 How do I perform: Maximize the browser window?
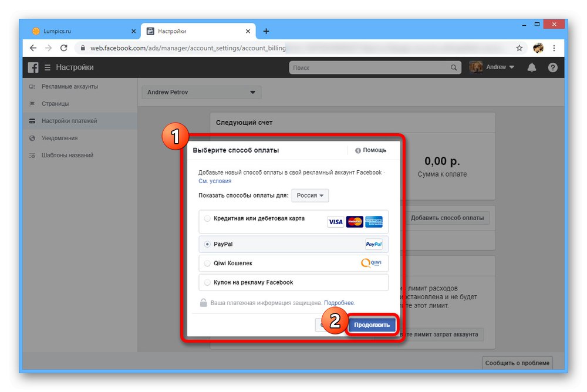(x=537, y=24)
